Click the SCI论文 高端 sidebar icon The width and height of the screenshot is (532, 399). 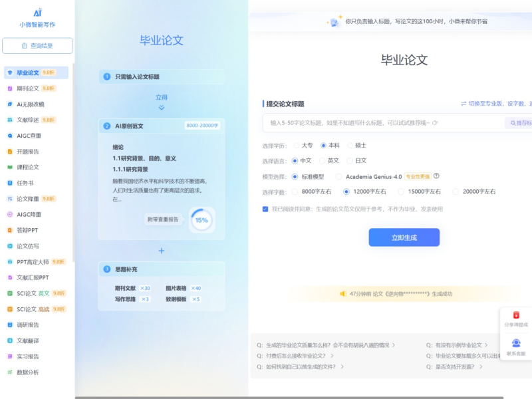(10, 309)
